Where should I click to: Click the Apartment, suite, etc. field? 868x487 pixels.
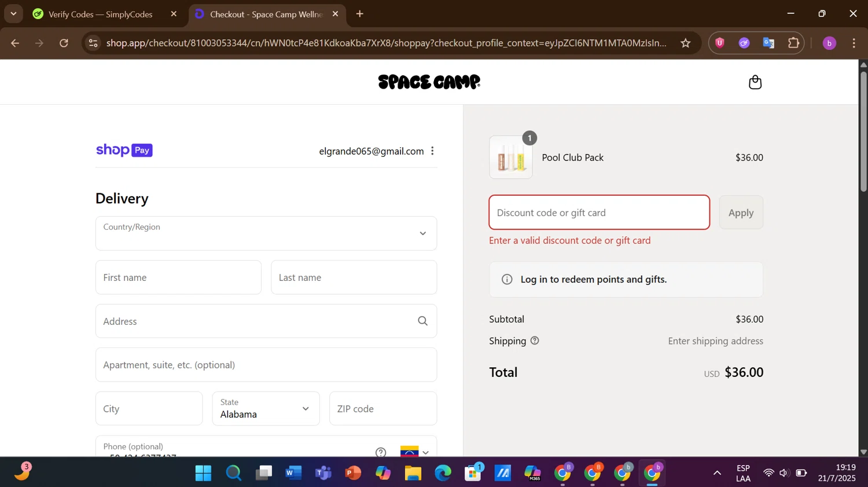click(x=266, y=365)
